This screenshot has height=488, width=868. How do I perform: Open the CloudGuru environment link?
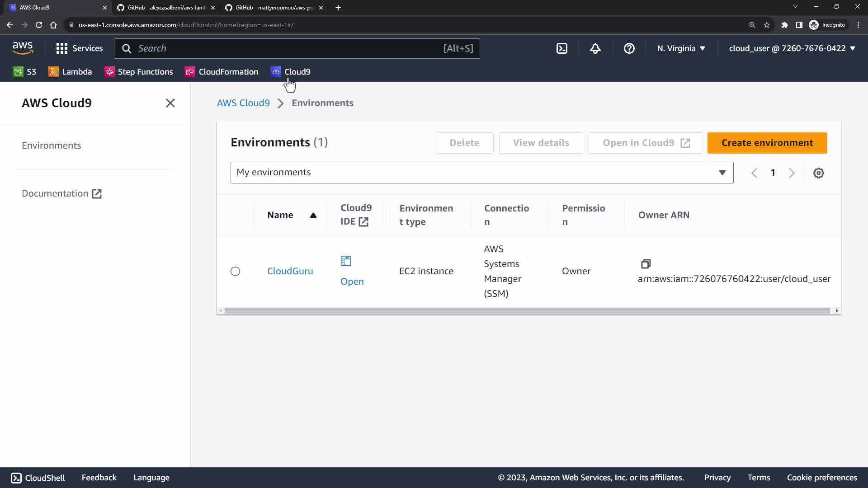[290, 271]
